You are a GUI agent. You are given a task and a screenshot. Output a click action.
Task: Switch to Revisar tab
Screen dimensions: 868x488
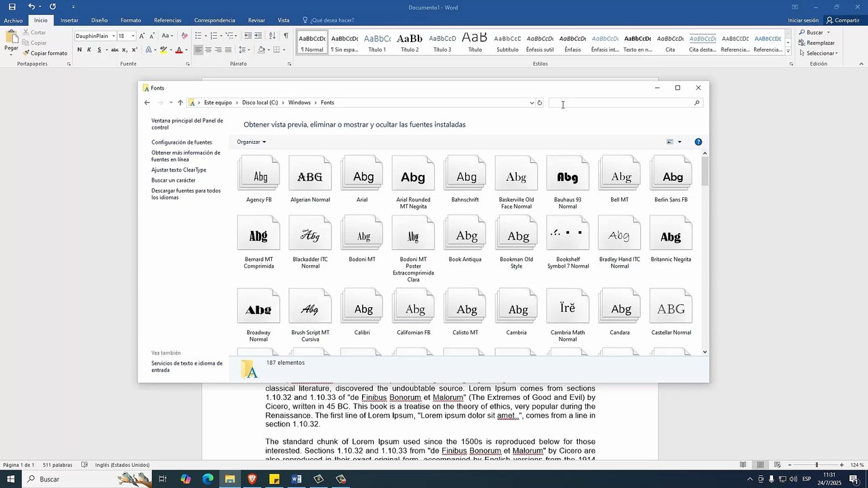(256, 20)
